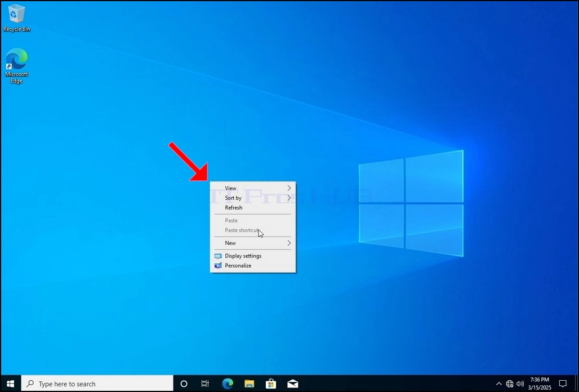Open the Mail app from the taskbar

pos(293,384)
